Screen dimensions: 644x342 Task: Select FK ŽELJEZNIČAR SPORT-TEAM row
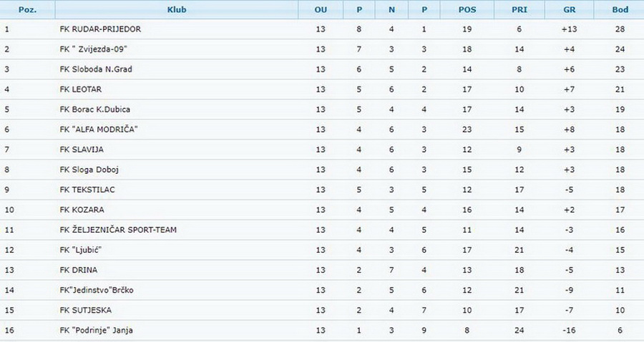[322, 230]
